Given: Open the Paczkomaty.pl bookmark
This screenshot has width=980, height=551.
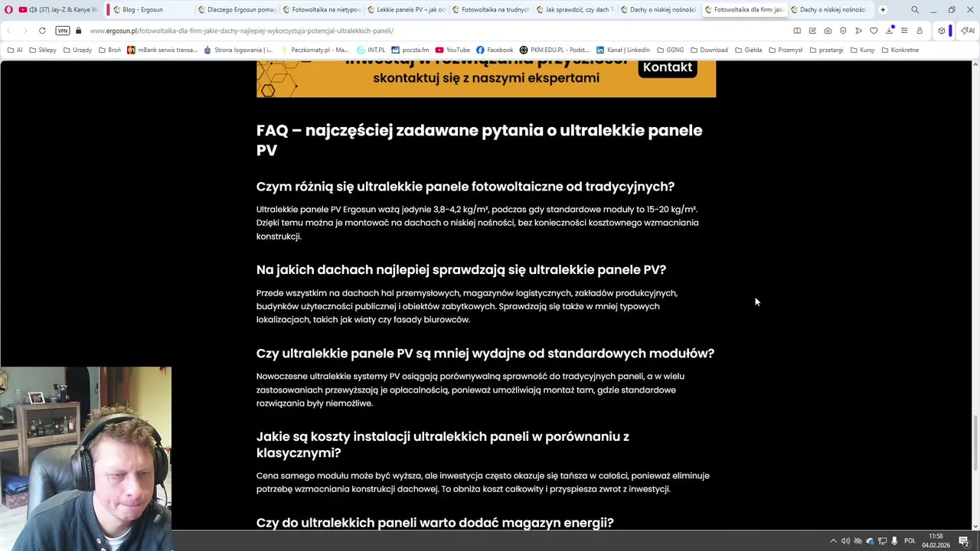Looking at the screenshot, I should pyautogui.click(x=315, y=50).
